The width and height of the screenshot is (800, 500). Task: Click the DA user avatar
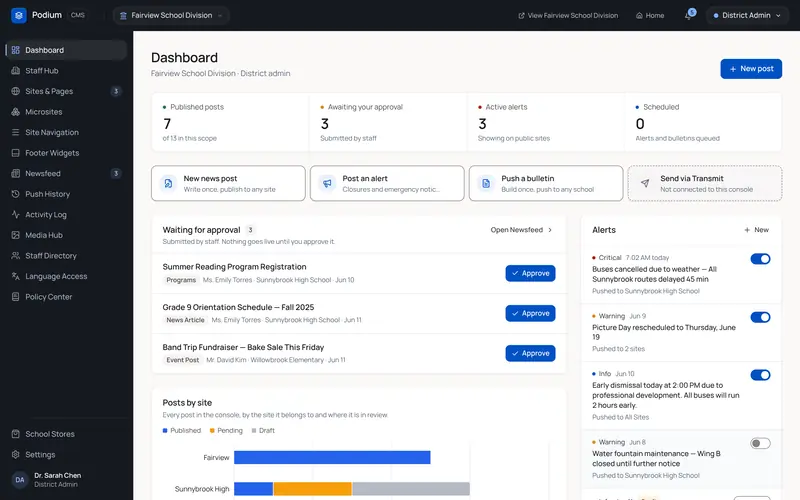click(x=20, y=480)
